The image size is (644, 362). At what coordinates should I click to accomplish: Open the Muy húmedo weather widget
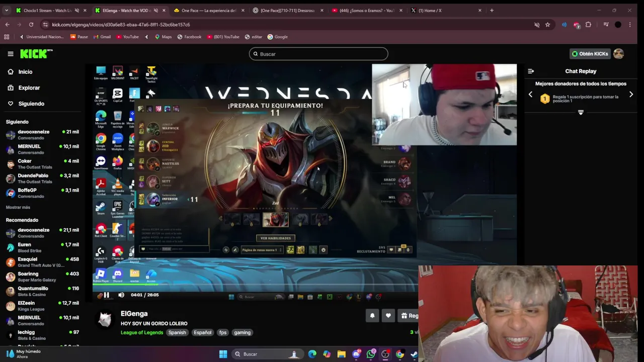[23, 354]
